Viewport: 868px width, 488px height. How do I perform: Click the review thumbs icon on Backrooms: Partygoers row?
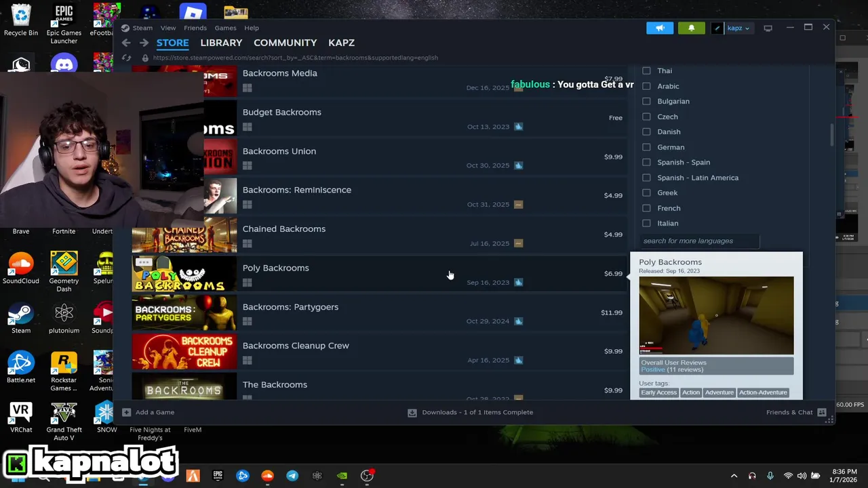(x=518, y=321)
